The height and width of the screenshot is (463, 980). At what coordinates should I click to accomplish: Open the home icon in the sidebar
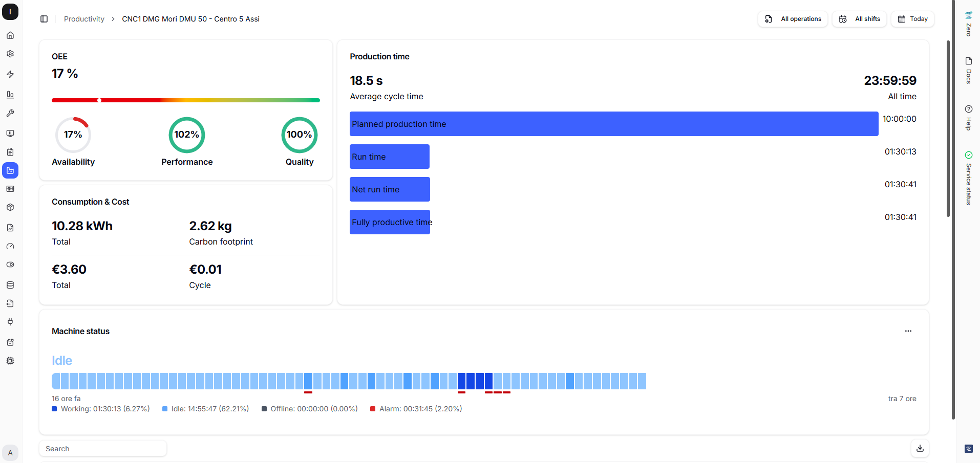[x=10, y=35]
